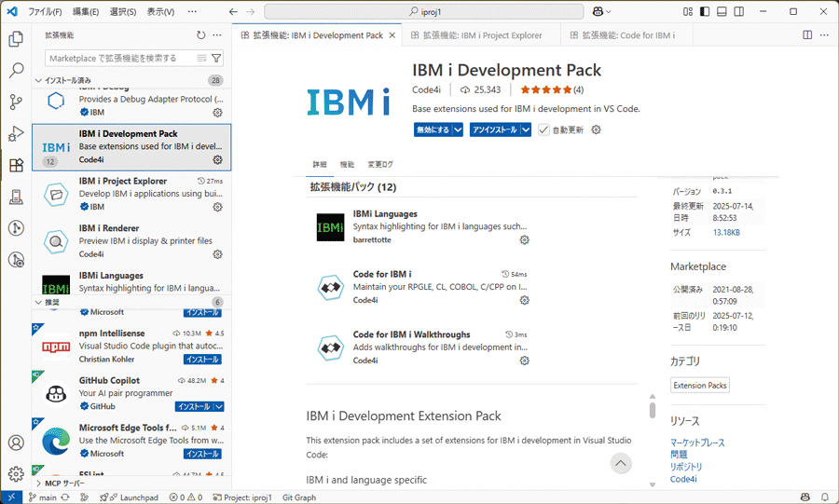Toggle the 自動更新 checkbox
839x504 pixels.
[543, 130]
